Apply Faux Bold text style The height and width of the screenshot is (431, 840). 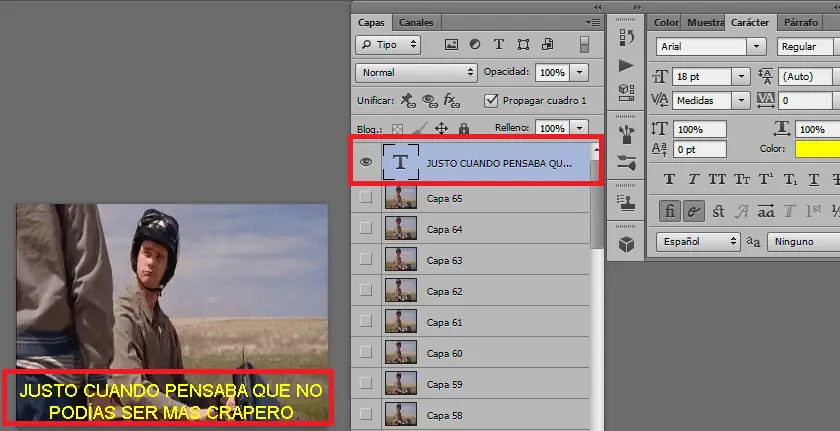click(669, 179)
